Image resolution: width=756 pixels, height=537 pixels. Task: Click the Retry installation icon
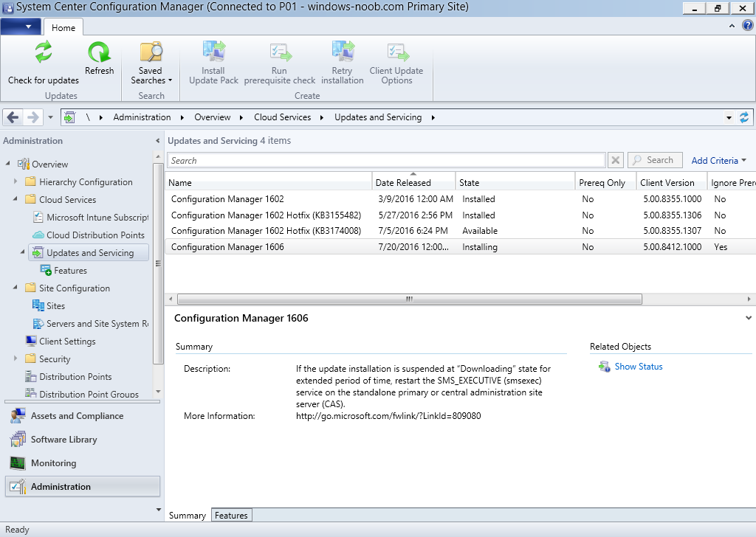pos(343,52)
